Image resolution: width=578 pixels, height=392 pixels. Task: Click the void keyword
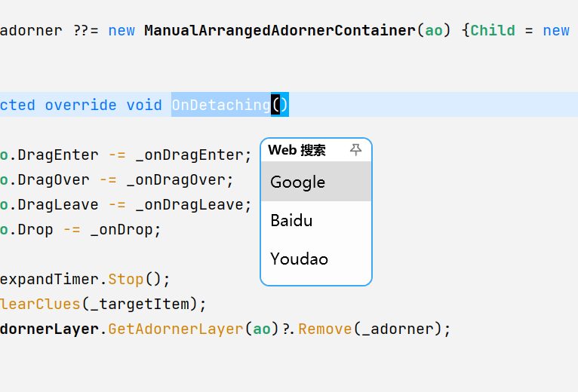click(144, 105)
